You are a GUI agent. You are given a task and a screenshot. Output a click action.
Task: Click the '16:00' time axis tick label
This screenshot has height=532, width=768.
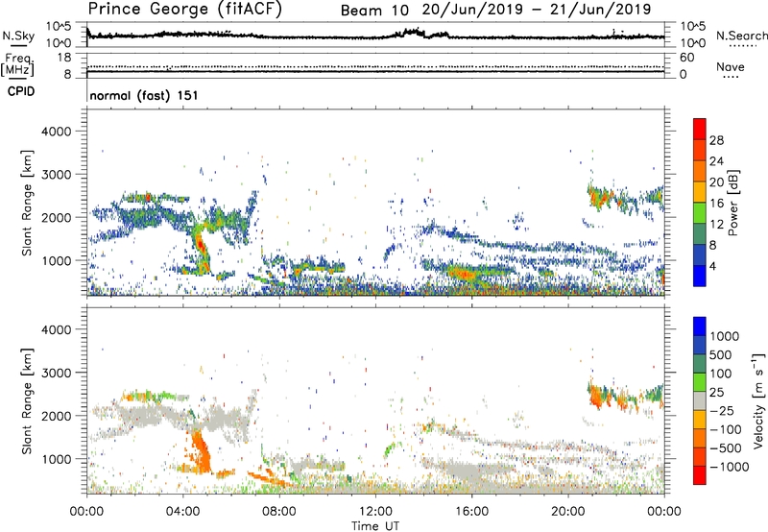coord(471,512)
